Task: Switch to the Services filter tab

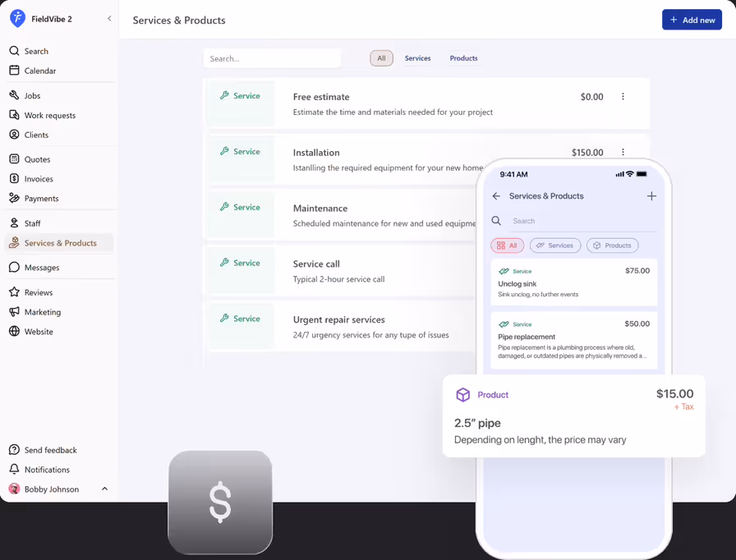Action: click(418, 58)
